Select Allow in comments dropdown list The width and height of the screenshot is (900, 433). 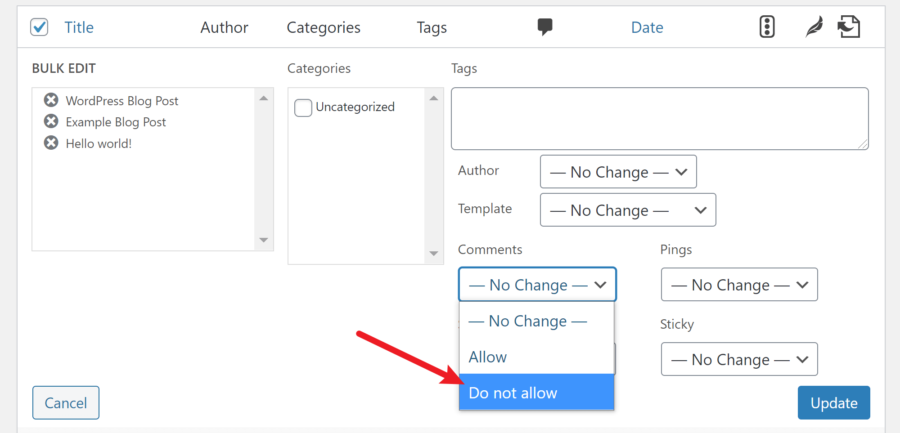[537, 357]
